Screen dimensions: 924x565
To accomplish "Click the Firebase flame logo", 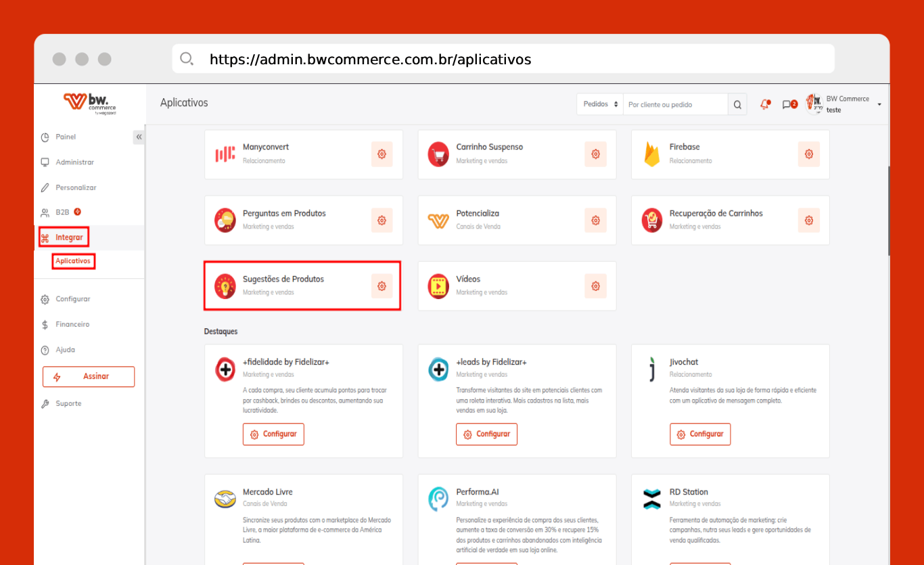I will click(x=652, y=154).
